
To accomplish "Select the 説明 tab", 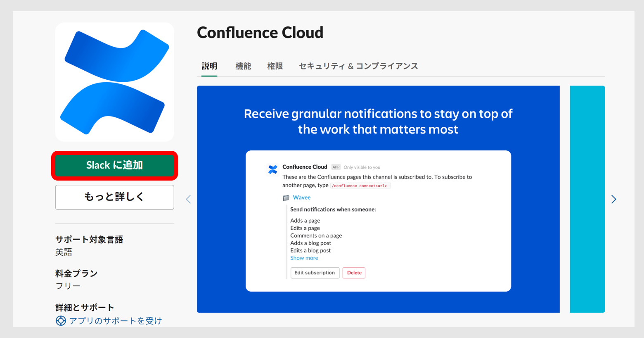I will (x=208, y=66).
